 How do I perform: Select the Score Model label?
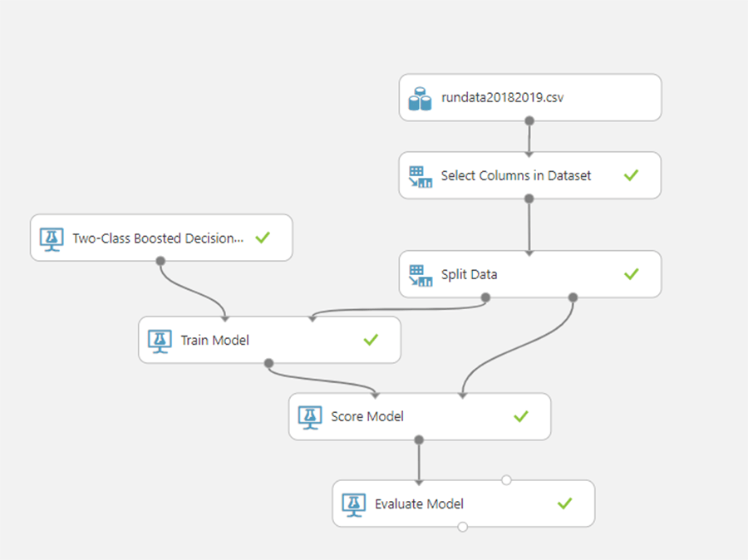coord(367,416)
